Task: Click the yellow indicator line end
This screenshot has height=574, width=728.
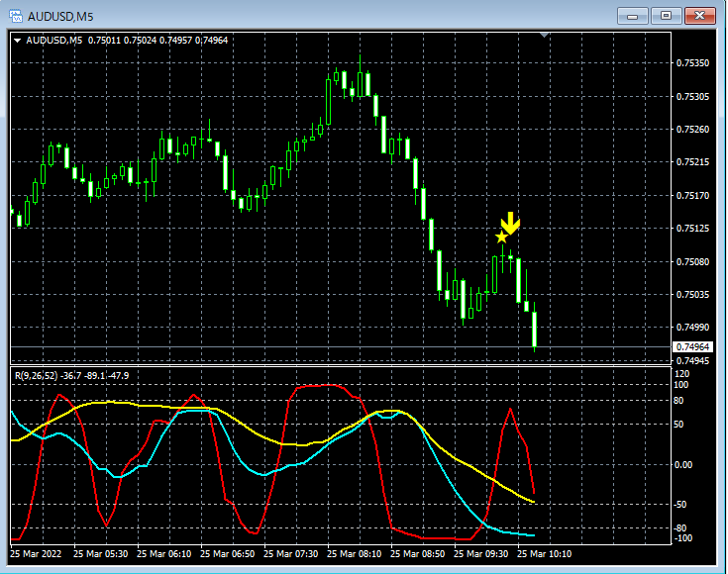Action: [533, 502]
